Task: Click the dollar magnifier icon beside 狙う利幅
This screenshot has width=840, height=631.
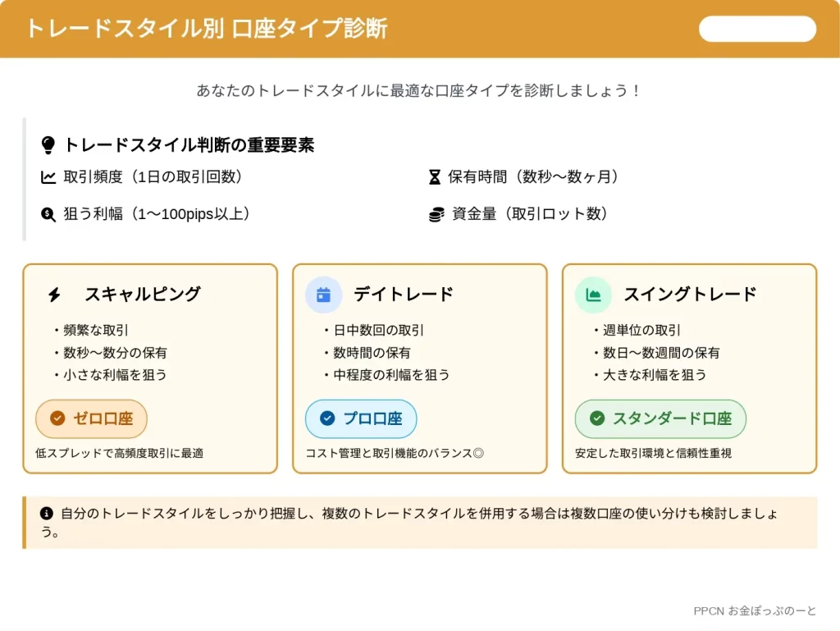Action: click(x=48, y=214)
